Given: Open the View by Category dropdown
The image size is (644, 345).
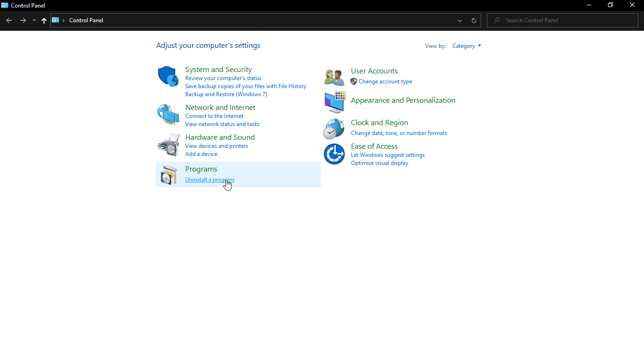Looking at the screenshot, I should click(466, 46).
